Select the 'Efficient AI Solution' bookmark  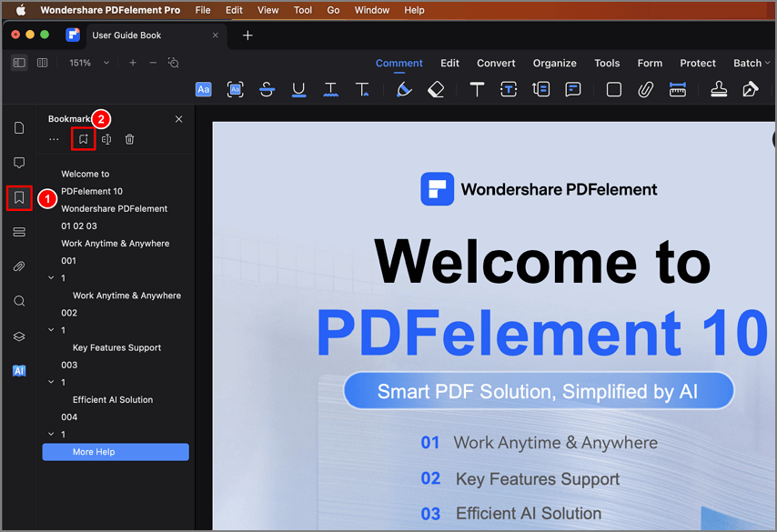point(113,400)
